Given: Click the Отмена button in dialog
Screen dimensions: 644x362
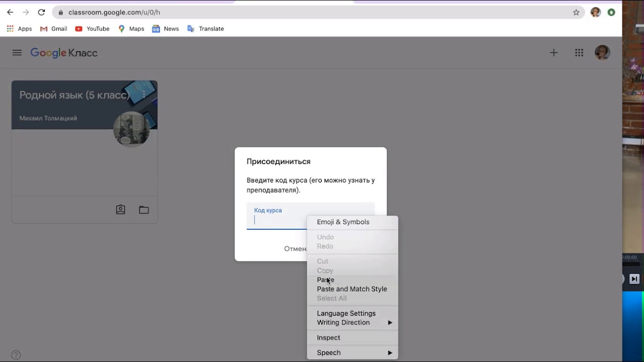Looking at the screenshot, I should 295,249.
